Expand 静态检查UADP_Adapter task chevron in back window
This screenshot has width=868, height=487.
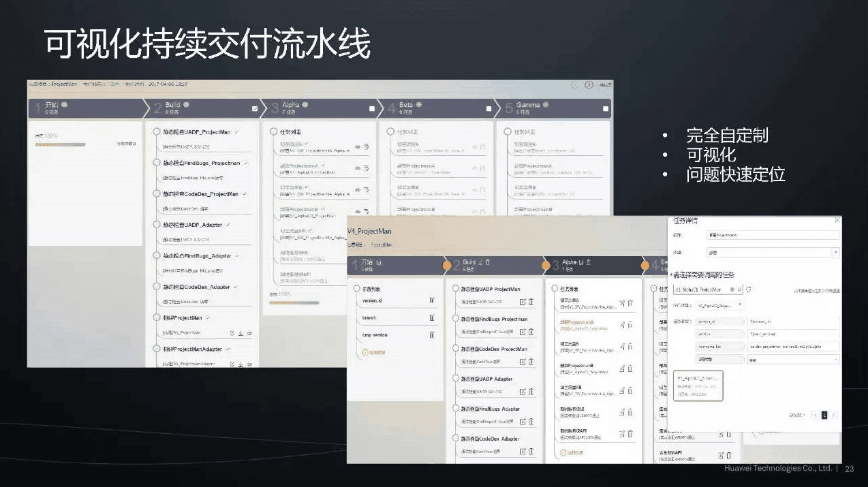[228, 225]
